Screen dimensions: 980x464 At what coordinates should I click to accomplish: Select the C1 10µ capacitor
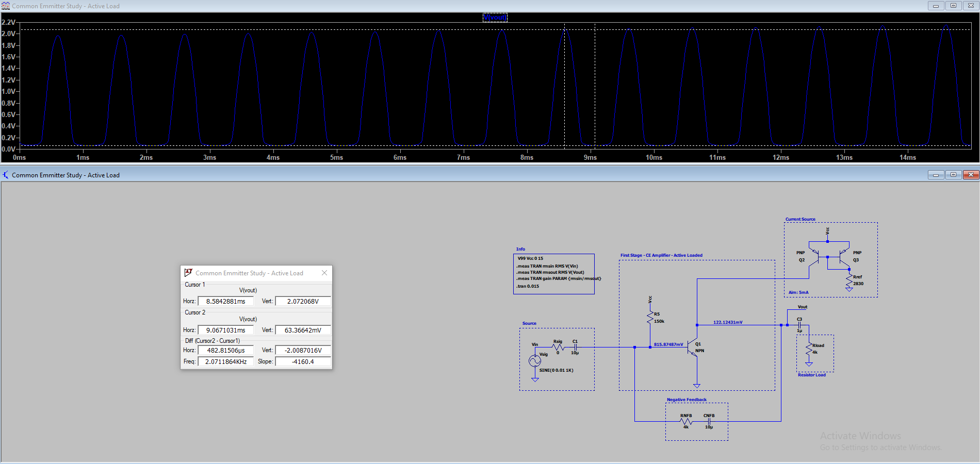coord(575,347)
